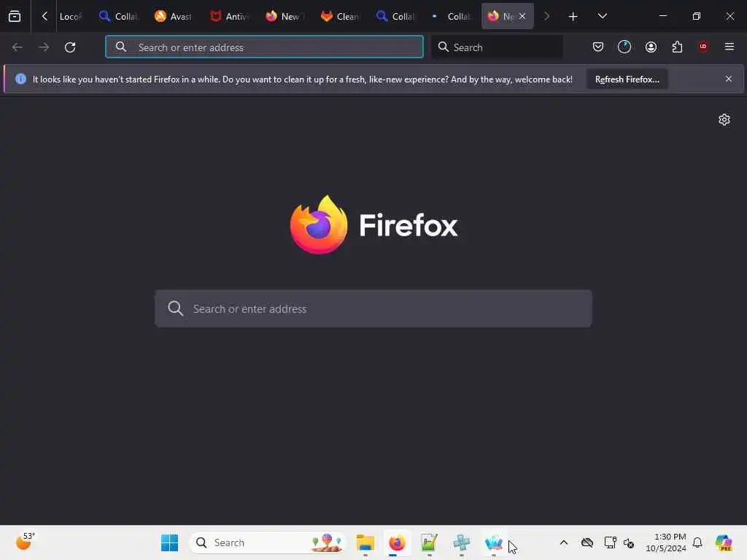The image size is (747, 560).
Task: Open the uBlock Origin extension
Action: [x=703, y=47]
